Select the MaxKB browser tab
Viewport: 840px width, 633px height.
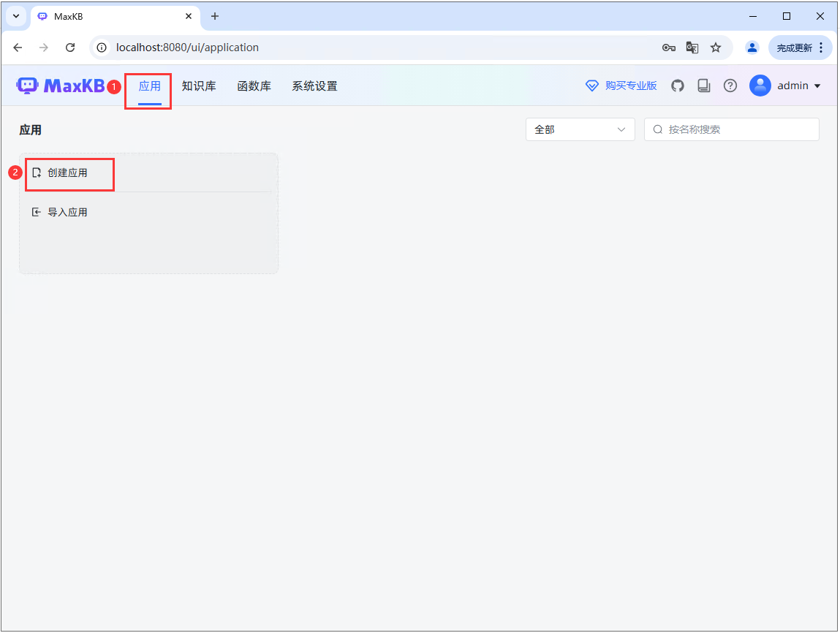pyautogui.click(x=116, y=17)
